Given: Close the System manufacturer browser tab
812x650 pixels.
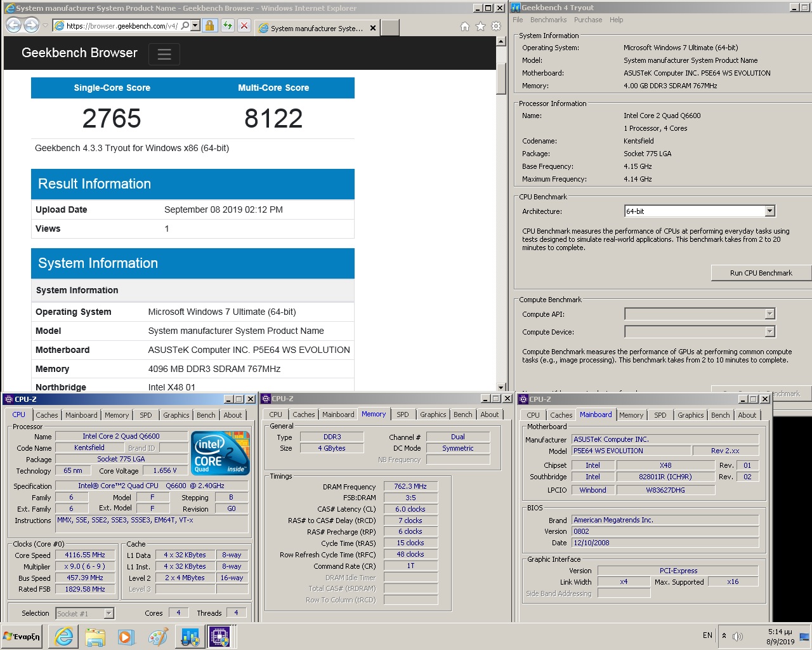Looking at the screenshot, I should point(373,28).
